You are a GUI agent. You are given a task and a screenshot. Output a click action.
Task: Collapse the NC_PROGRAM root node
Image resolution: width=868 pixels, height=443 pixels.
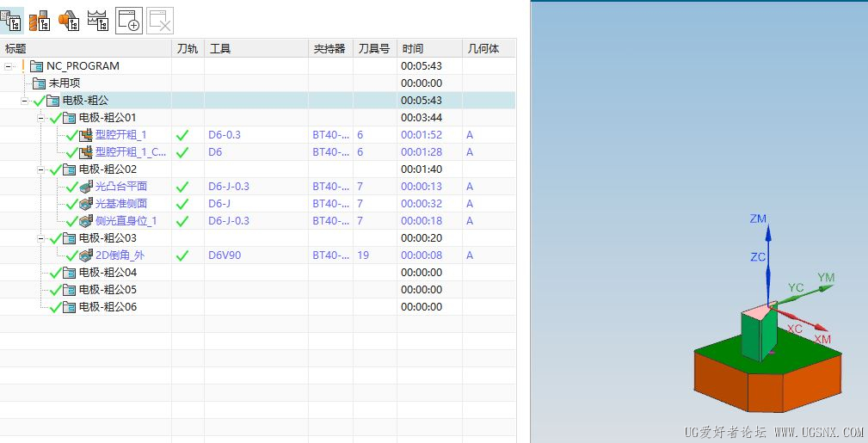tap(9, 66)
